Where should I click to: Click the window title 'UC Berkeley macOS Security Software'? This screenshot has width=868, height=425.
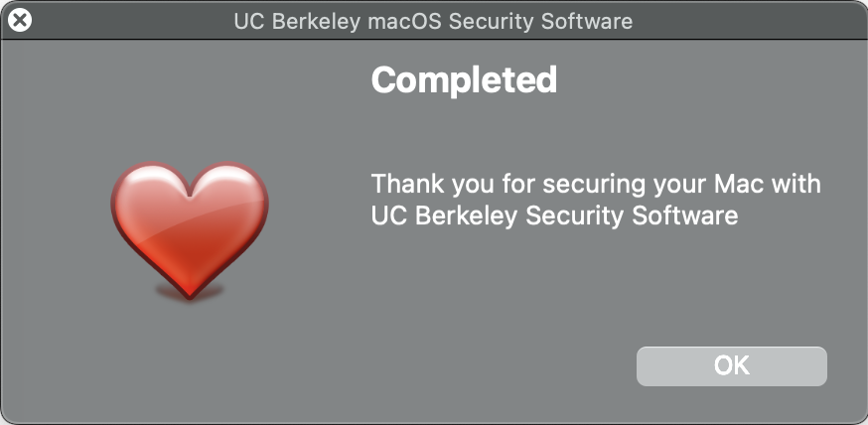click(433, 22)
